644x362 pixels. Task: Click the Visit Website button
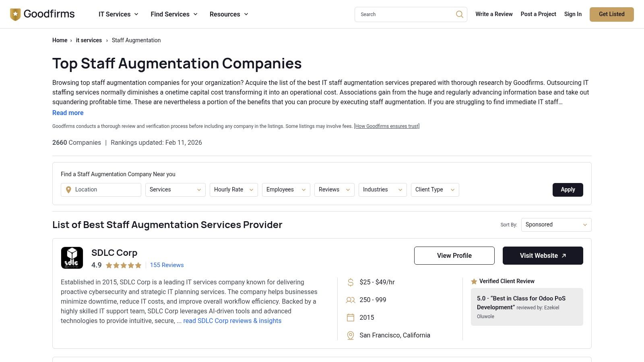point(543,256)
